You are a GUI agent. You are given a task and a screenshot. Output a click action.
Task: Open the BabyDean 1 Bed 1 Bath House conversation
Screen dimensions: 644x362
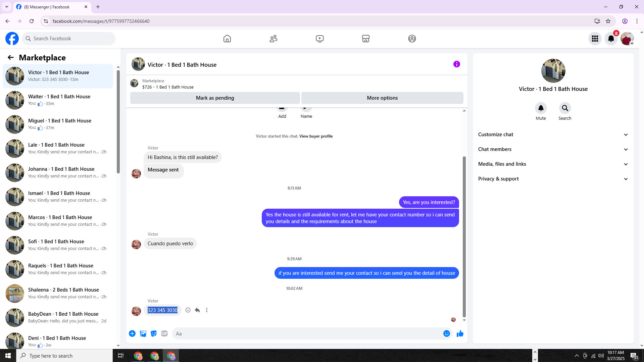58,318
